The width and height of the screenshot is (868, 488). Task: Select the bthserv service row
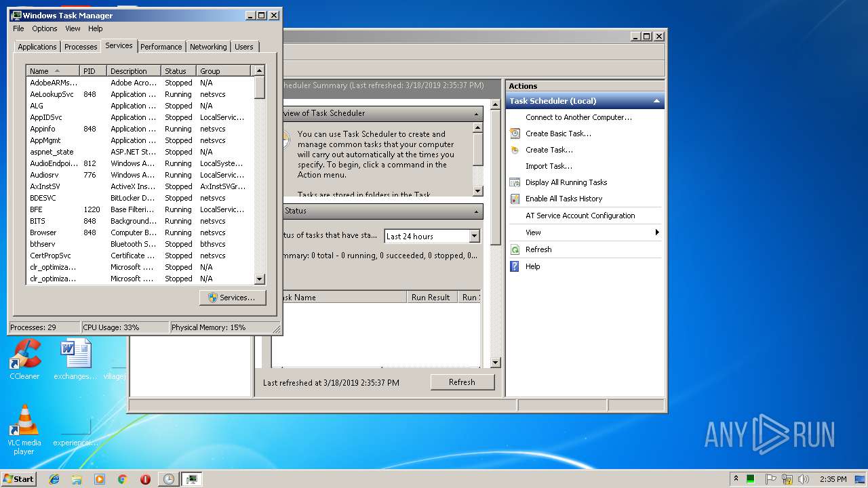coord(140,244)
